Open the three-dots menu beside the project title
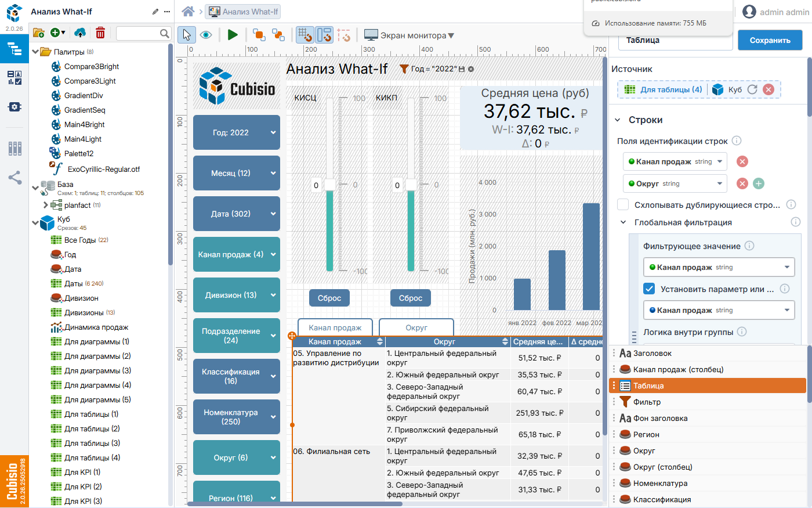The height and width of the screenshot is (508, 812). [x=167, y=12]
